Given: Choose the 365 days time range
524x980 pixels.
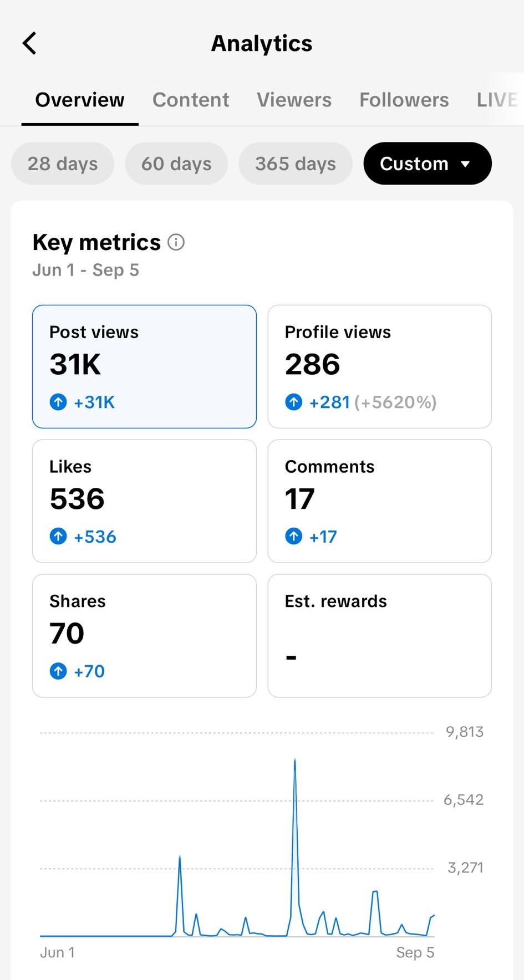Looking at the screenshot, I should [295, 164].
